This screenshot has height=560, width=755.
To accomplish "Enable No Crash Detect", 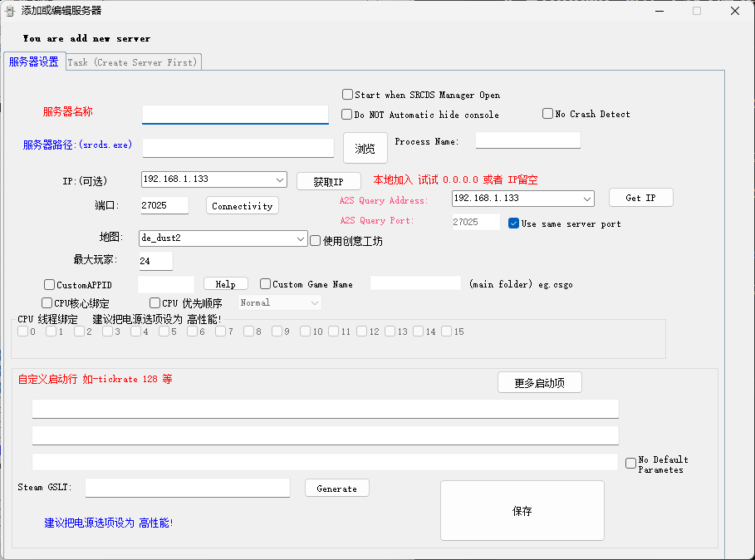I will tap(547, 114).
